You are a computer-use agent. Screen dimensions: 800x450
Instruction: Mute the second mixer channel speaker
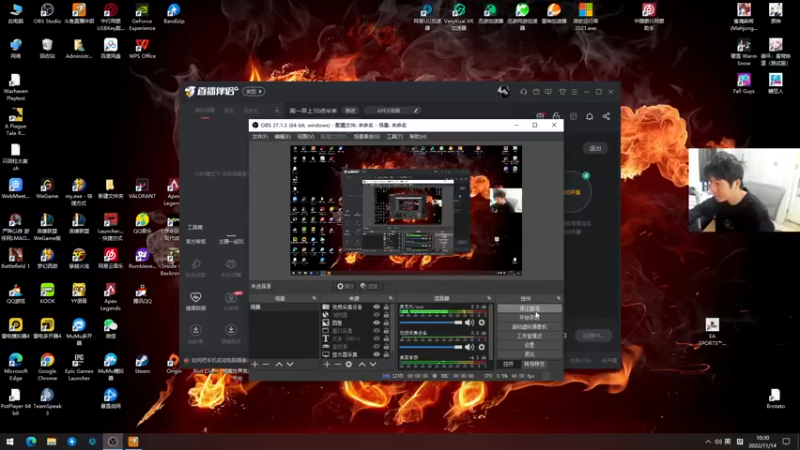469,347
